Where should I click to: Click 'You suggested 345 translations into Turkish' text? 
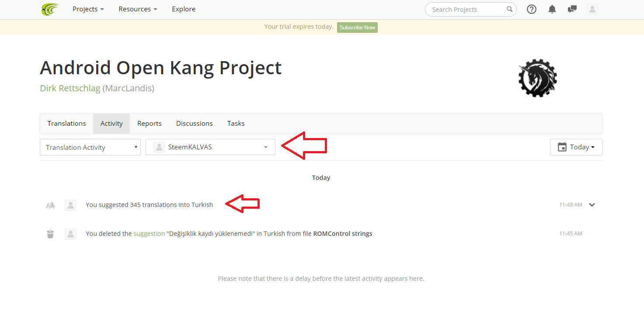(149, 205)
